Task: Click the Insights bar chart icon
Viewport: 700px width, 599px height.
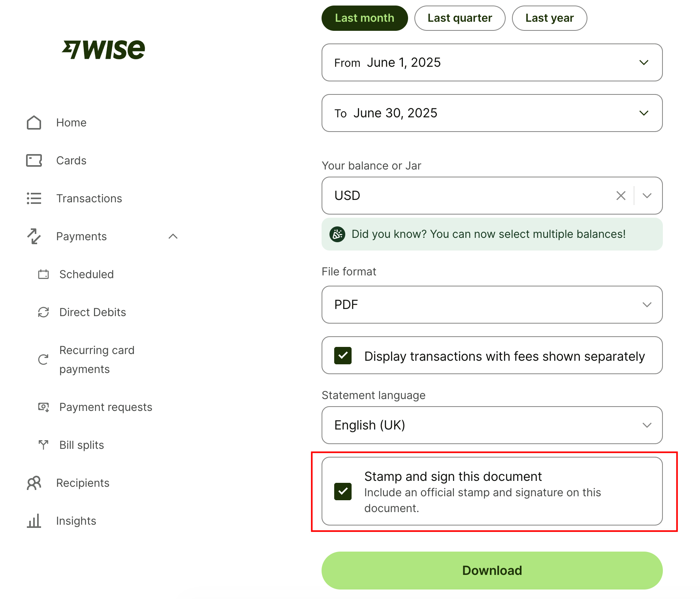Action: (34, 521)
